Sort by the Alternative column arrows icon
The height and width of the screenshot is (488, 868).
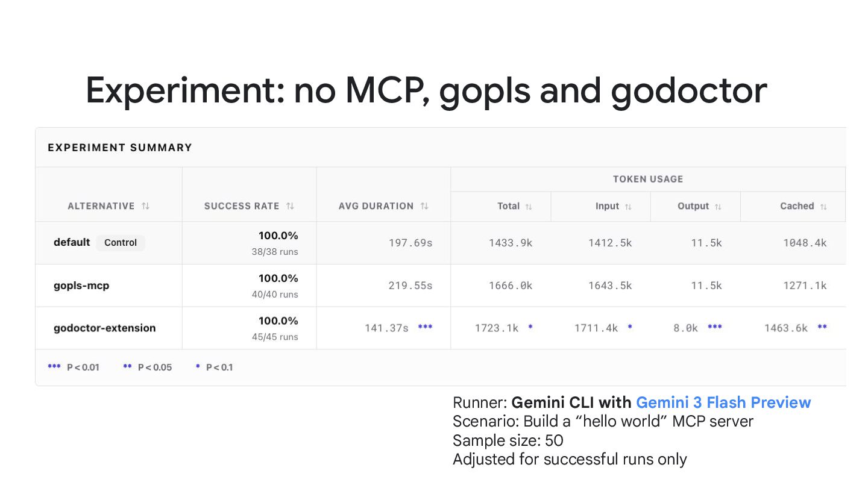(145, 206)
